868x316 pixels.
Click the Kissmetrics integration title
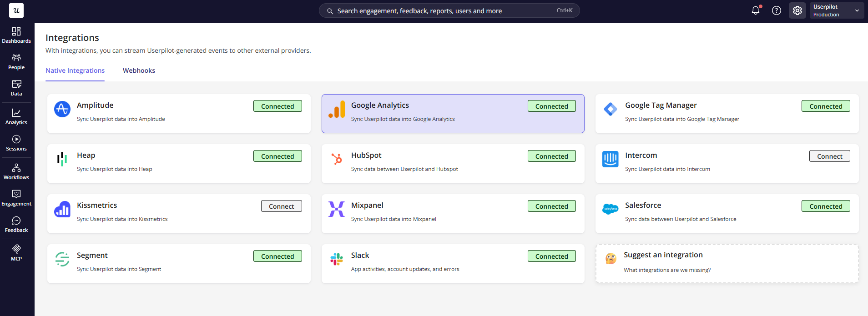coord(97,205)
